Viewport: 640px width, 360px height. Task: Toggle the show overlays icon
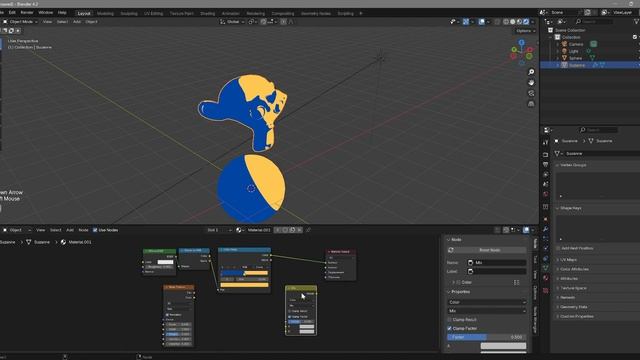[482, 22]
